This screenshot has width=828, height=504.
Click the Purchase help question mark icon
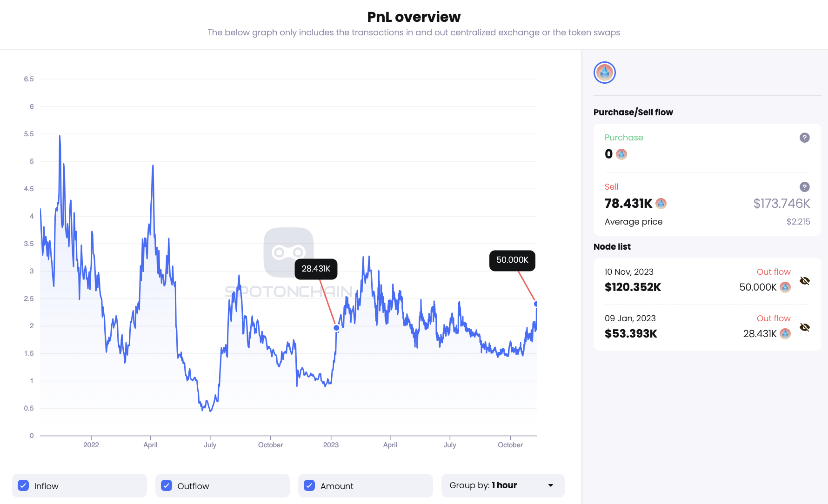coord(804,138)
